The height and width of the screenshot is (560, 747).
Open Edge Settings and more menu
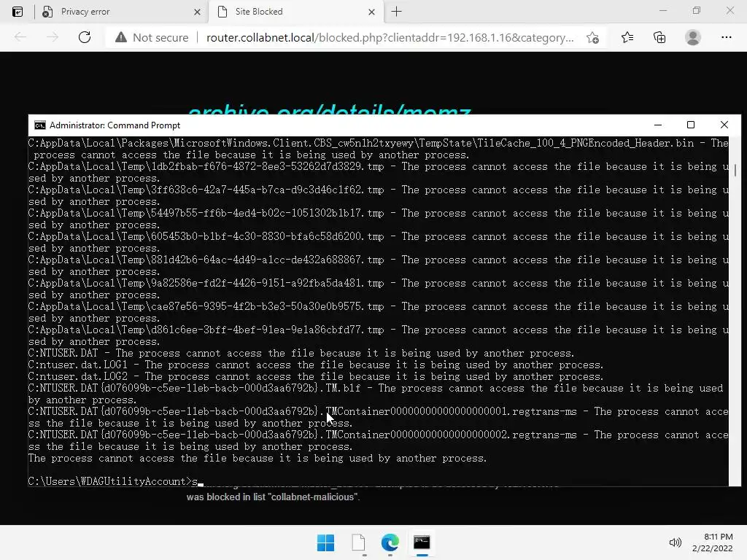pyautogui.click(x=726, y=37)
